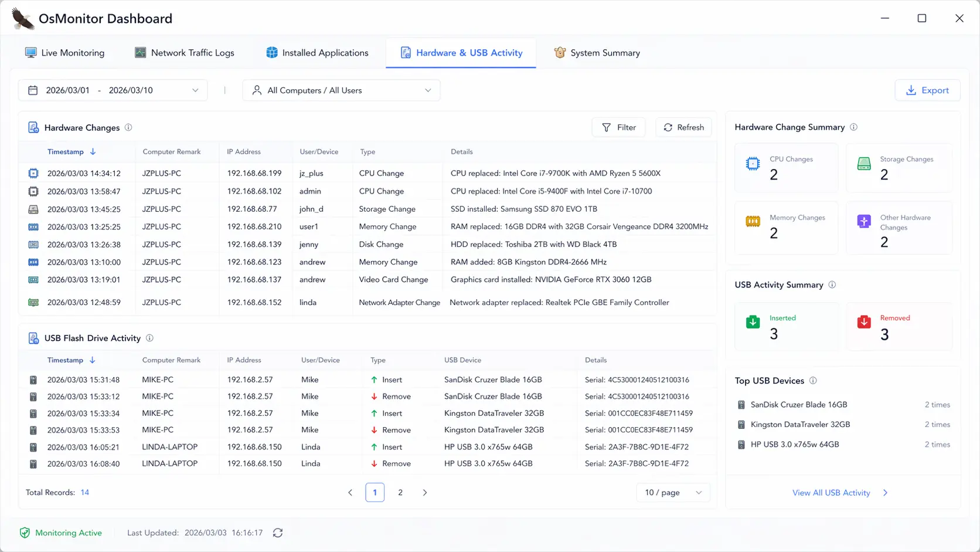The height and width of the screenshot is (552, 980).
Task: Go to next page with right chevron
Action: click(425, 492)
